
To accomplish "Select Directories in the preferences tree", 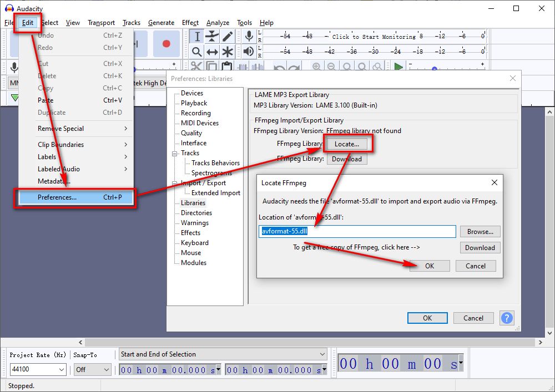I will (x=196, y=213).
